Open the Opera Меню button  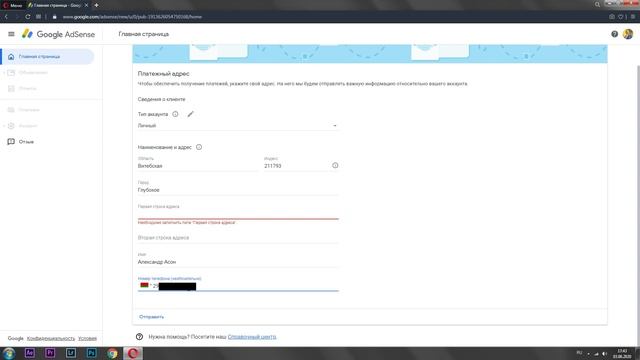(x=13, y=5)
